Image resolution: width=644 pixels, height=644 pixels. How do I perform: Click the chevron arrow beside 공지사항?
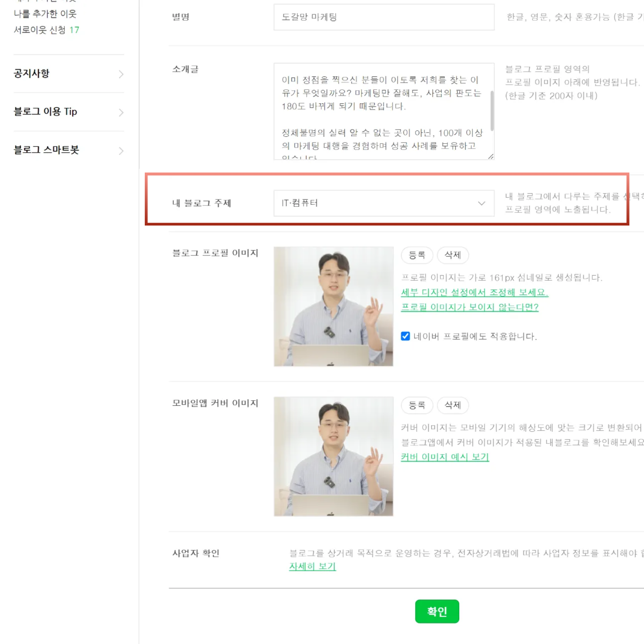click(x=121, y=74)
